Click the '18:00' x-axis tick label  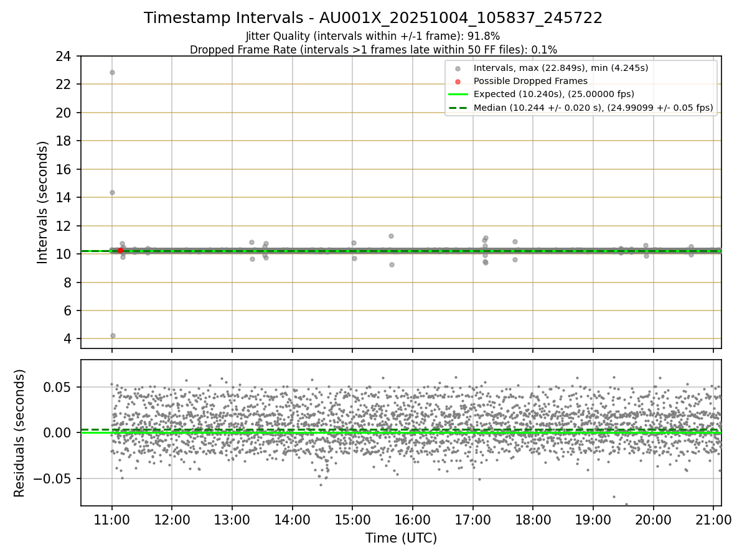pyautogui.click(x=533, y=519)
